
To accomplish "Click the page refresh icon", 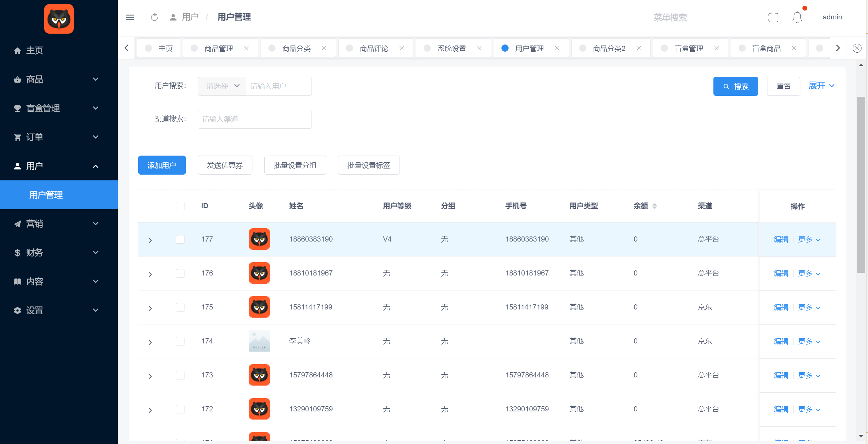I will coord(154,17).
